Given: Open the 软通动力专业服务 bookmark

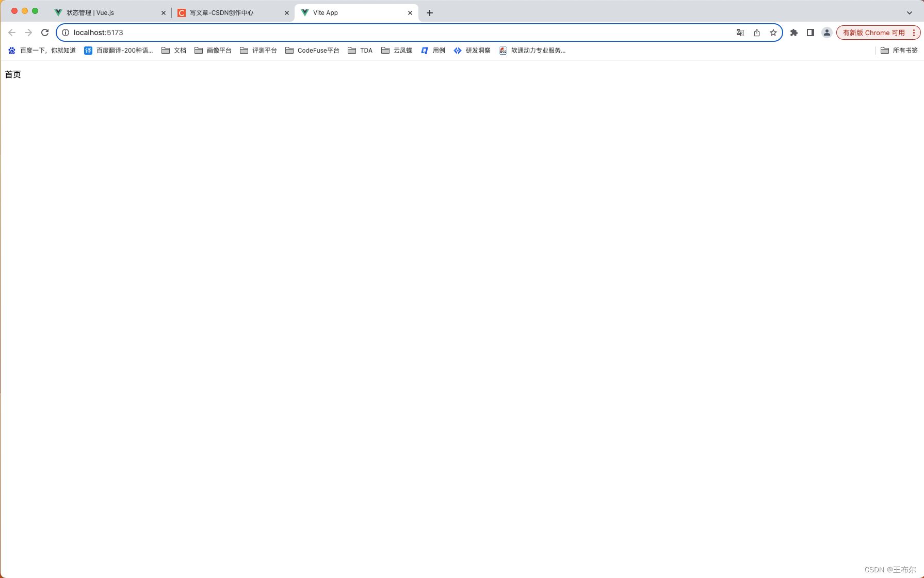Looking at the screenshot, I should pyautogui.click(x=532, y=51).
